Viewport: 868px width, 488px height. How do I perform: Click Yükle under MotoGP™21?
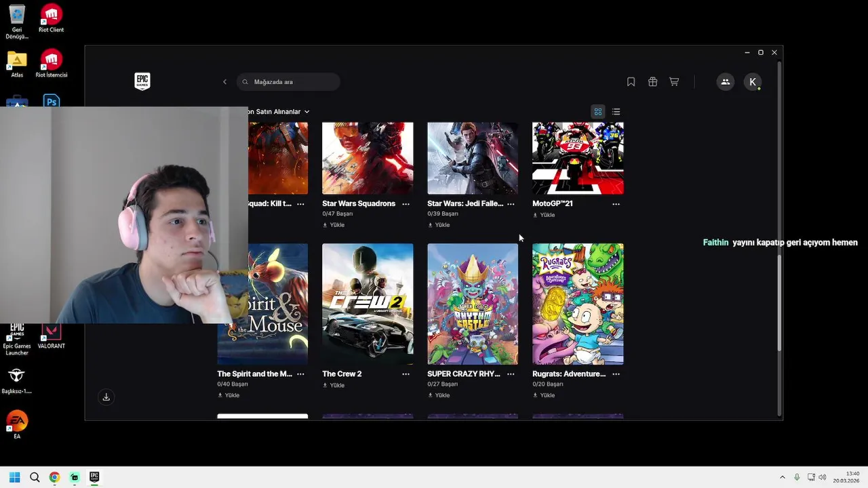click(x=544, y=215)
